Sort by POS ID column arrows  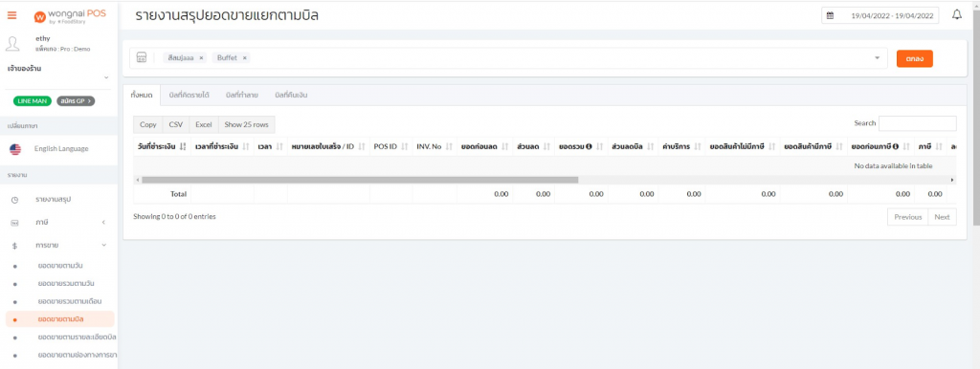[x=405, y=146]
